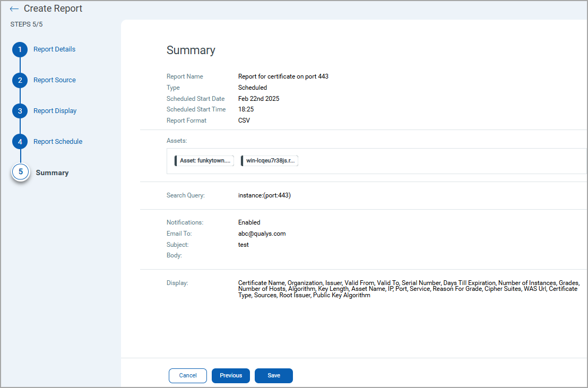
Task: Click the 'Scheduled Start Time' label
Action: pos(196,109)
